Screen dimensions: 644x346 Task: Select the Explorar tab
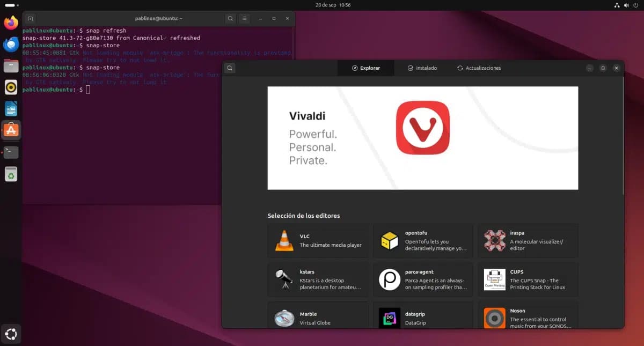[365, 68]
